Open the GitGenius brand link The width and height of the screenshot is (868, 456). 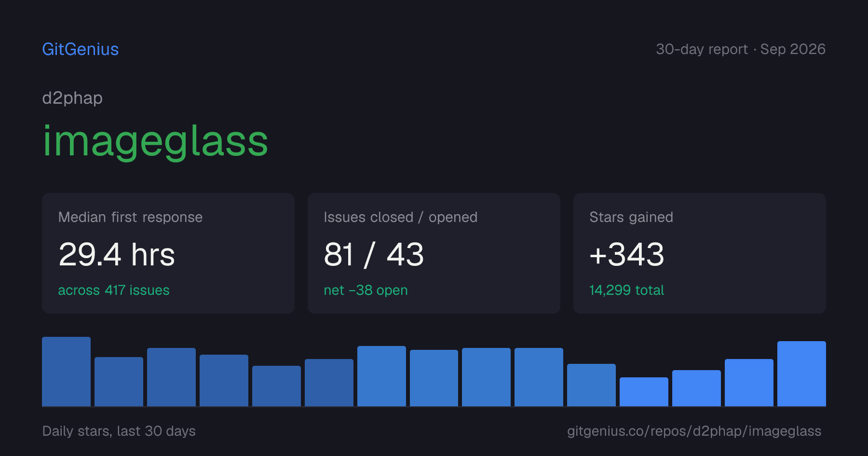81,49
